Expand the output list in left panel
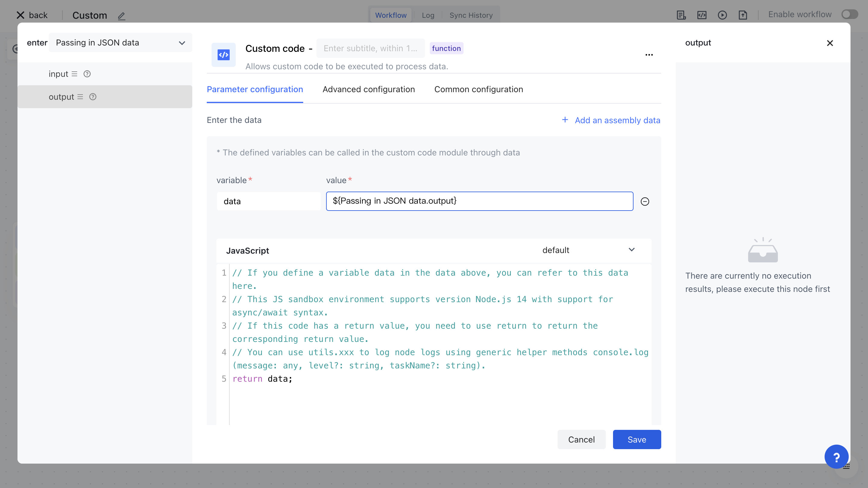This screenshot has width=868, height=488. pyautogui.click(x=80, y=97)
